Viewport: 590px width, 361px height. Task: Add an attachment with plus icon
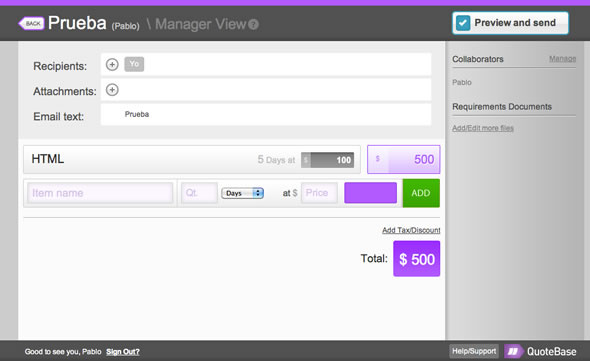(x=112, y=90)
